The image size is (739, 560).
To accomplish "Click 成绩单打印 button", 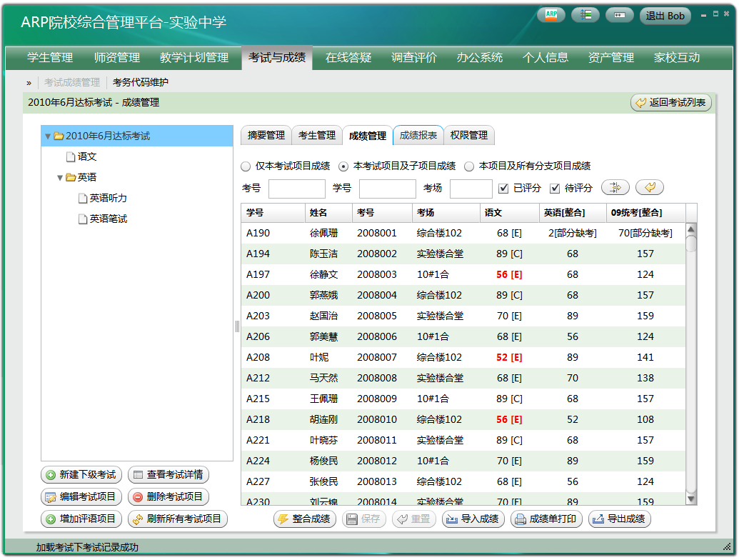I will coord(547,519).
